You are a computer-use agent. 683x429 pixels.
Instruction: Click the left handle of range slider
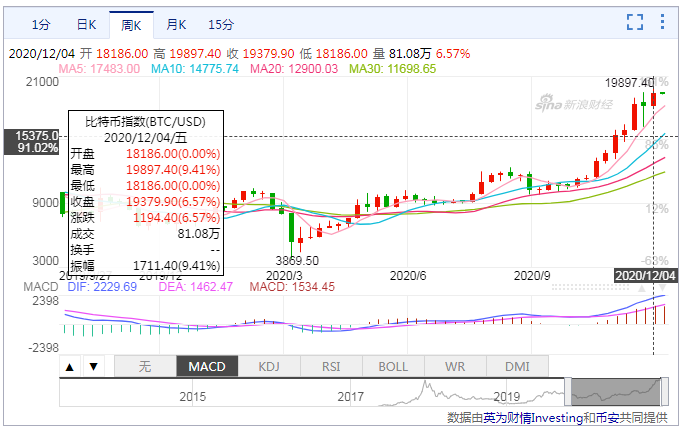pyautogui.click(x=568, y=392)
